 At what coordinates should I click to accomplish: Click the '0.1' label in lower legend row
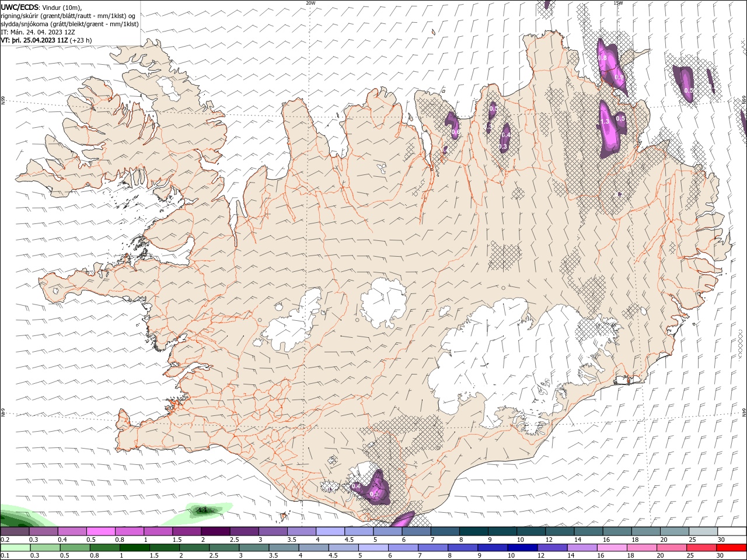[x=5, y=556]
